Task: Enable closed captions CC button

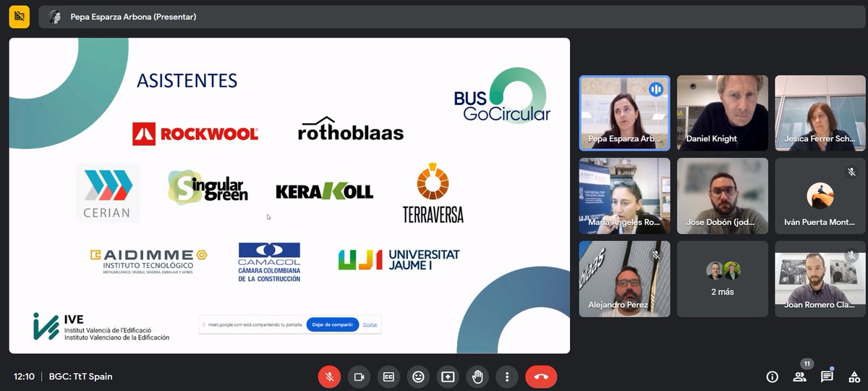Action: (388, 377)
